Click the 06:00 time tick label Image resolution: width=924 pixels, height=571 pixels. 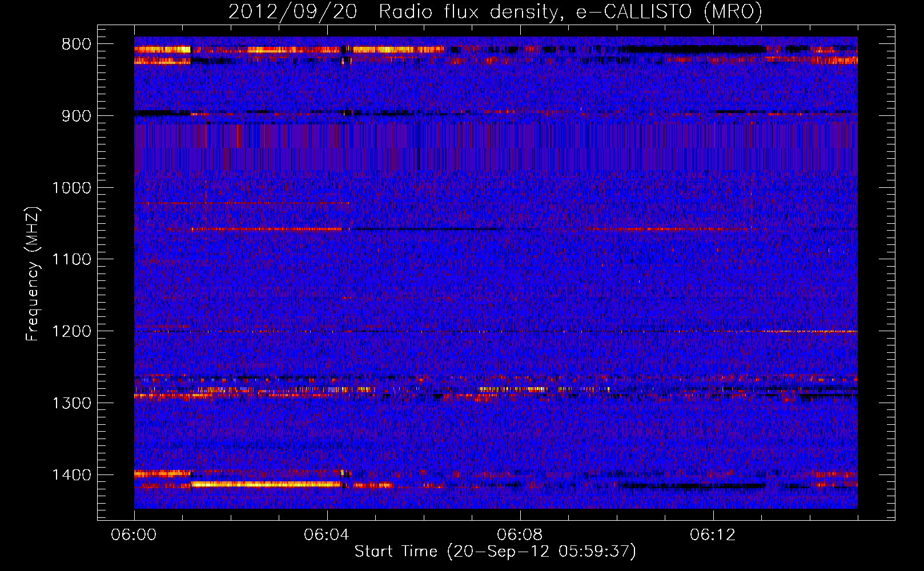[134, 535]
